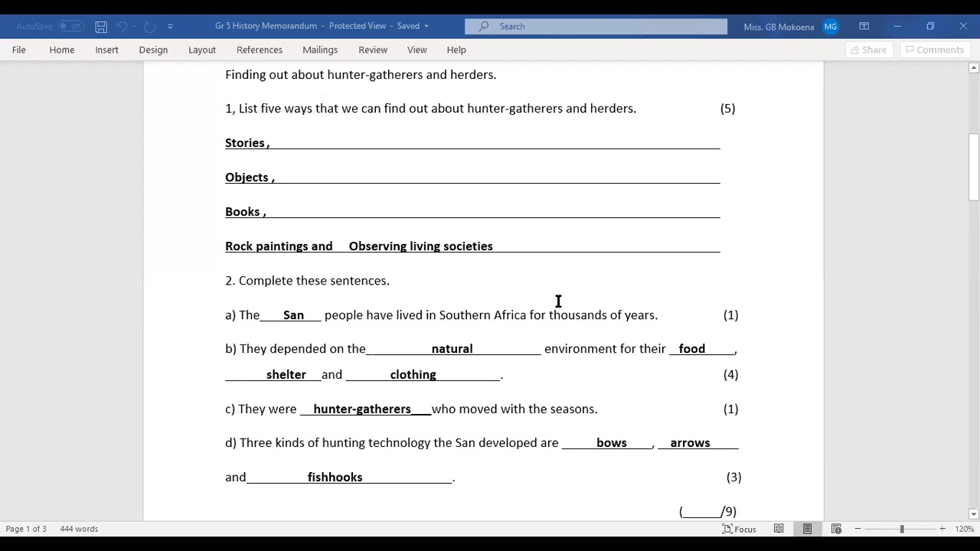The height and width of the screenshot is (551, 980).
Task: Open the Help tab
Action: click(456, 50)
